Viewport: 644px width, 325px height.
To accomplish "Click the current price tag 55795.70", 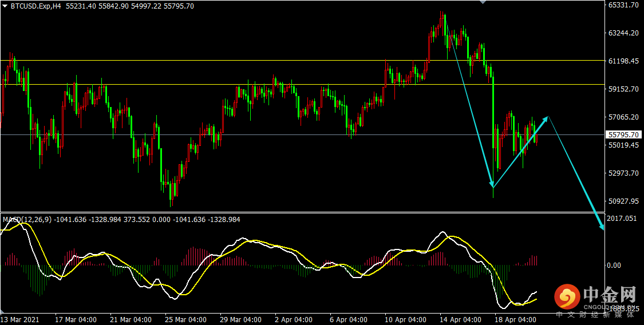I will (x=624, y=134).
